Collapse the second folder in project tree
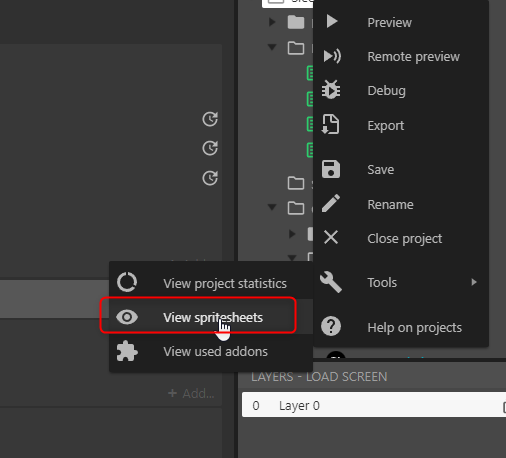The height and width of the screenshot is (458, 506). pyautogui.click(x=272, y=47)
